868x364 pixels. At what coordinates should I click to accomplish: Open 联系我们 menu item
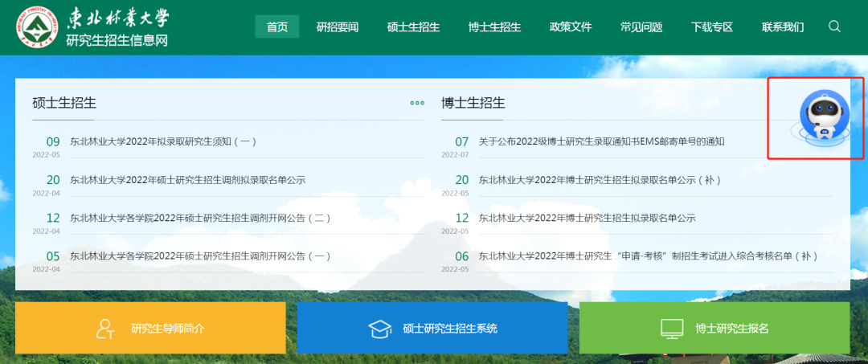point(783,27)
